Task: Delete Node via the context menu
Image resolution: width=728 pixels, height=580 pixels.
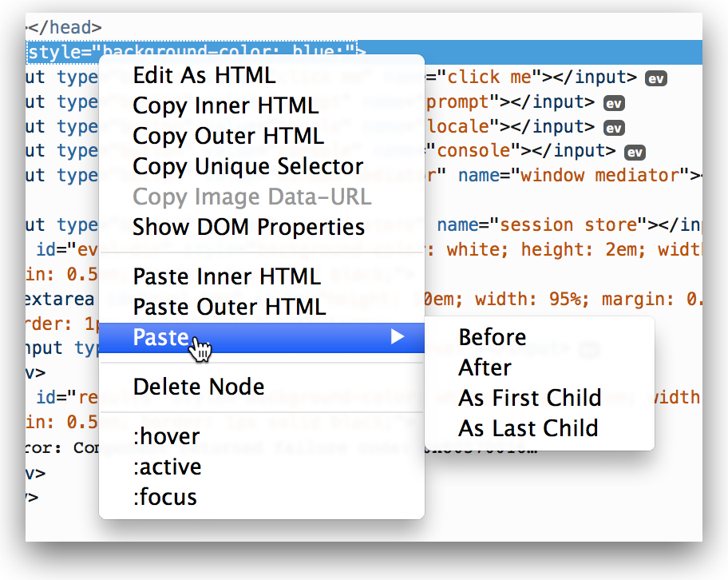Action: [199, 387]
